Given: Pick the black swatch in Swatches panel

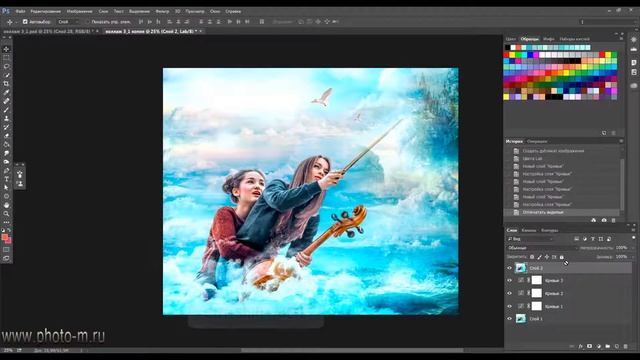Looking at the screenshot, I should [x=507, y=47].
